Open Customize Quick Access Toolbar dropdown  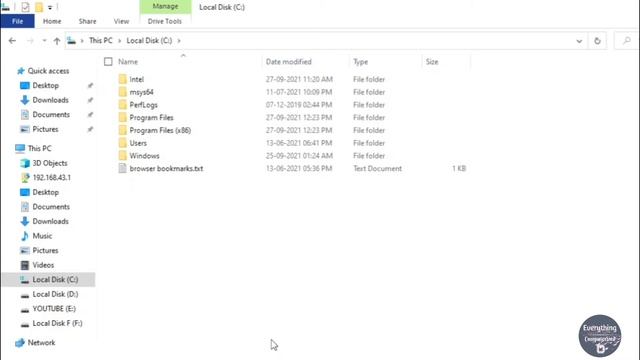pos(50,7)
